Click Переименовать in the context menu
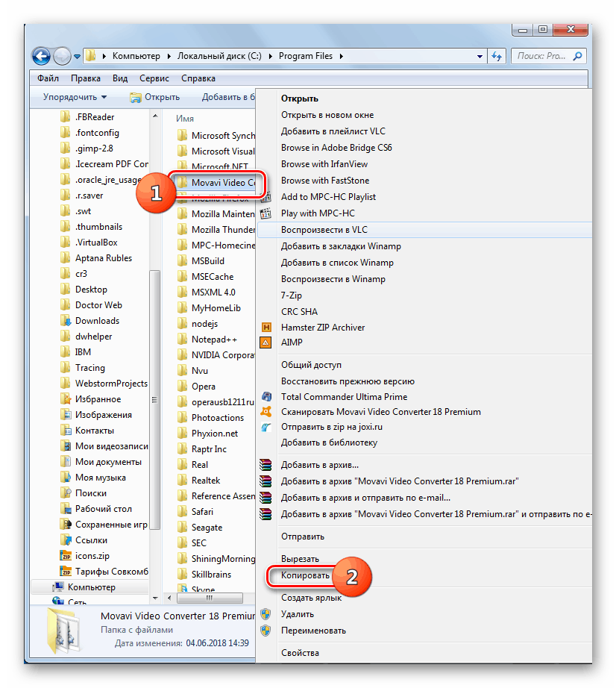616x688 pixels. [313, 631]
